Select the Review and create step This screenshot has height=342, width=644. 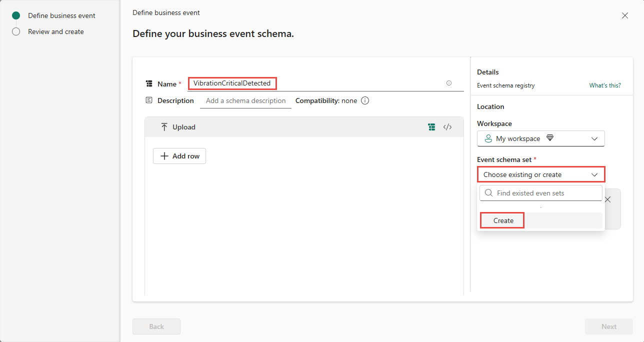pos(55,31)
